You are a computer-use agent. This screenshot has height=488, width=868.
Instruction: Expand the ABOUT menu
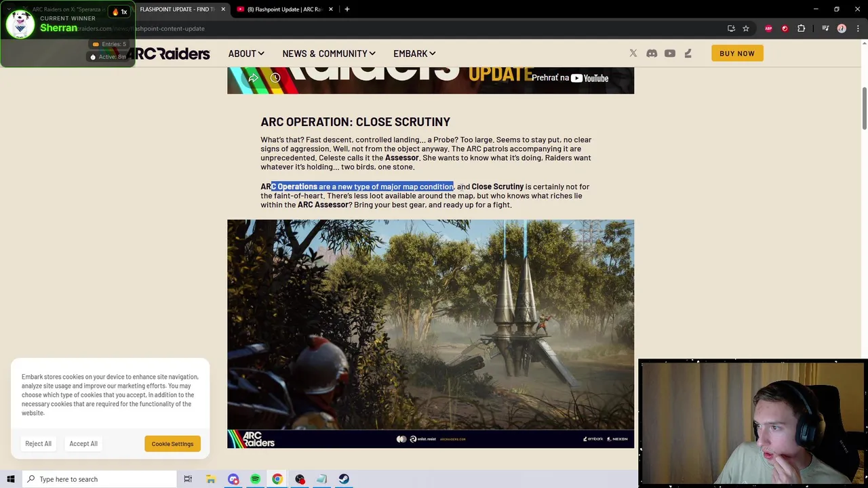point(246,54)
